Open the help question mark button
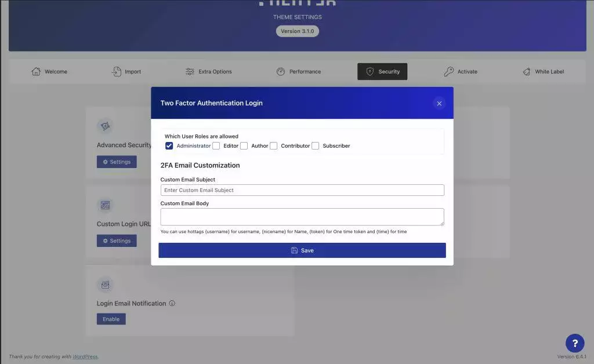Viewport: 594px width, 364px height. [x=575, y=343]
